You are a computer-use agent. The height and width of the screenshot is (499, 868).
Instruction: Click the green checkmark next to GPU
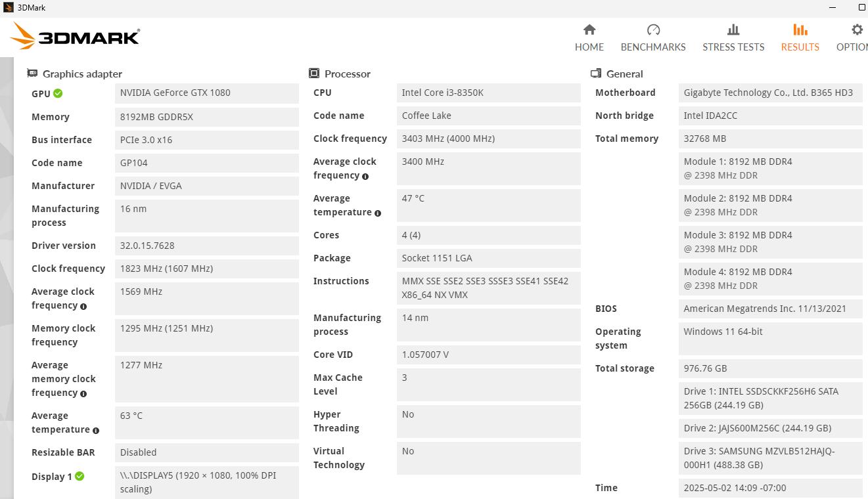[x=58, y=93]
